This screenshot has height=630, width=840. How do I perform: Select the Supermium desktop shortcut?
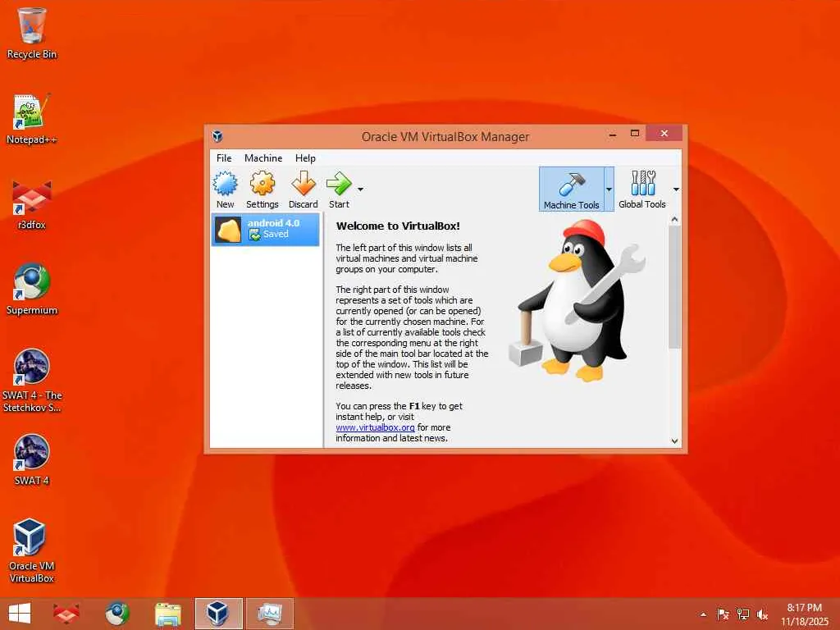pyautogui.click(x=32, y=290)
